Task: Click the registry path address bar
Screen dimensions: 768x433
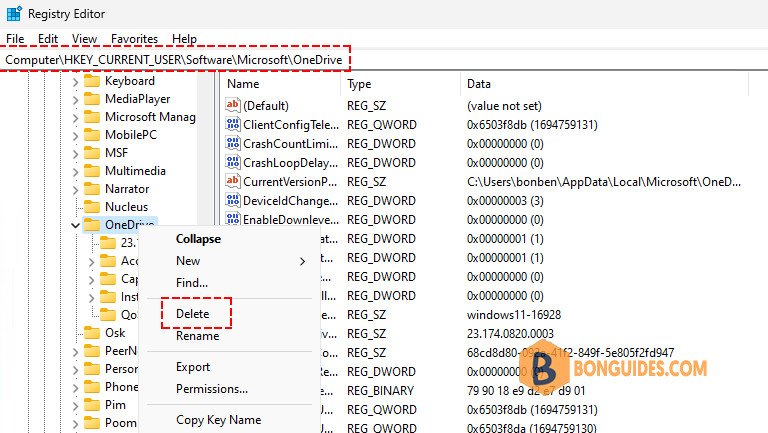Action: pyautogui.click(x=384, y=60)
